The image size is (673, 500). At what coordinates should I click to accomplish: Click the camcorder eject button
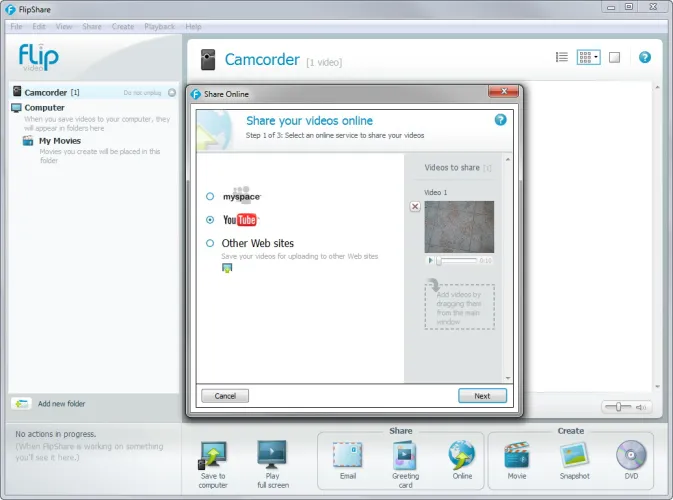pos(172,93)
